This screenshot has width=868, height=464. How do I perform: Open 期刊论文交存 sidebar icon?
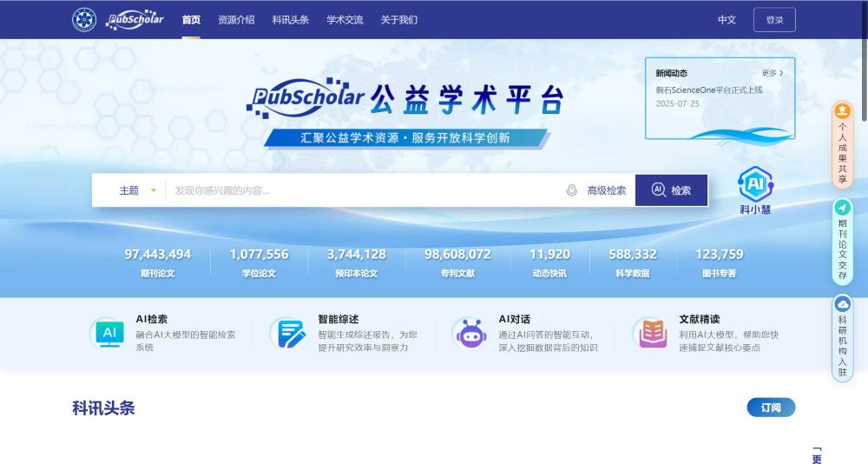click(842, 242)
